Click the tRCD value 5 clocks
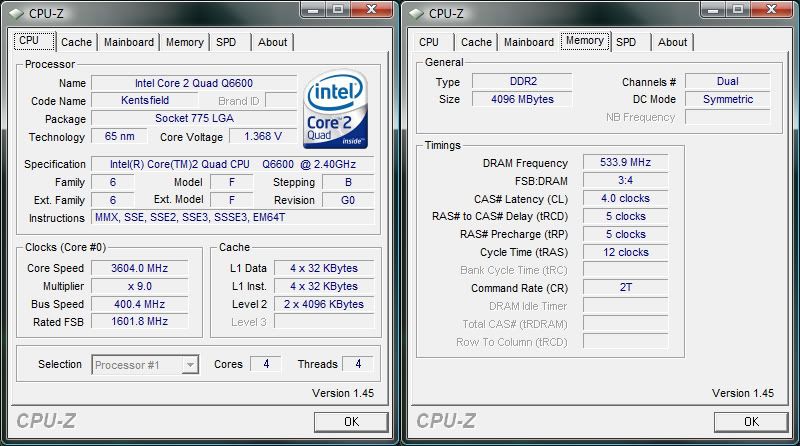The height and width of the screenshot is (446, 800). 626,216
